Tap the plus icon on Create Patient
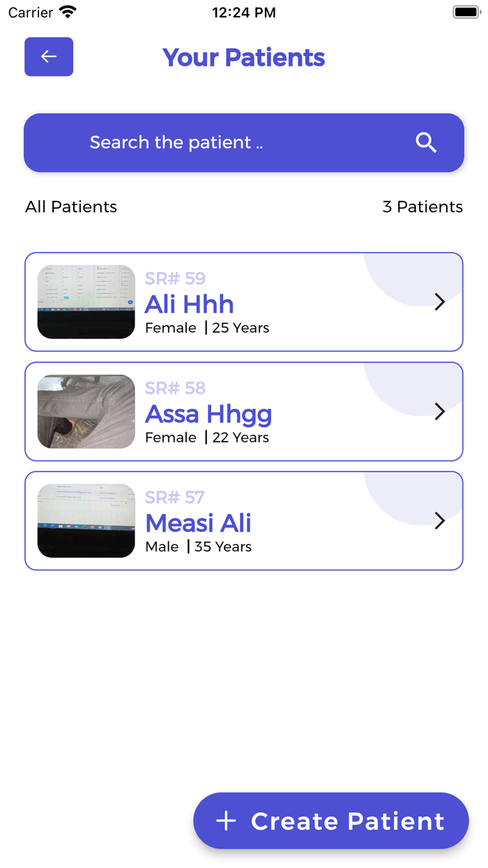Image resolution: width=488 pixels, height=868 pixels. pos(226,821)
